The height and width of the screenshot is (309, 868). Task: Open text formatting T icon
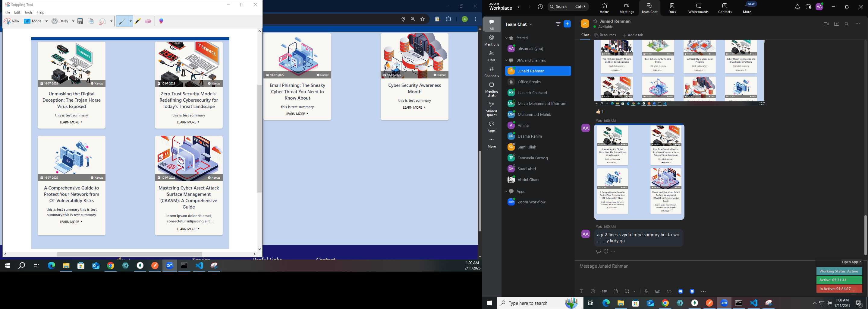tap(581, 291)
